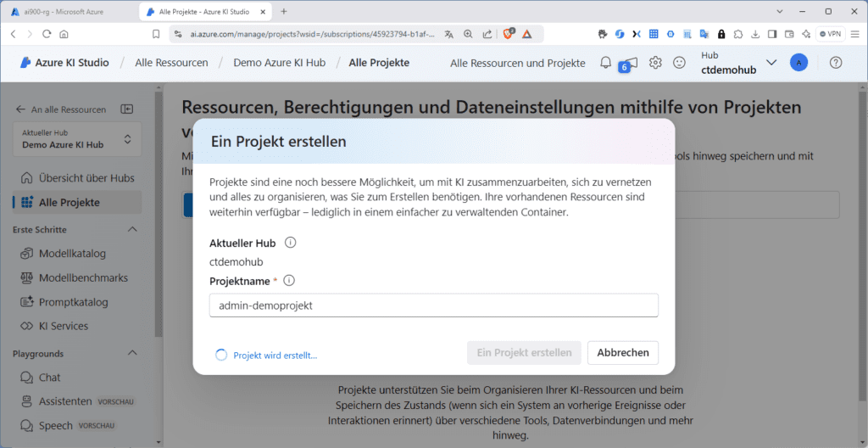Open the help question mark icon

pyautogui.click(x=836, y=63)
